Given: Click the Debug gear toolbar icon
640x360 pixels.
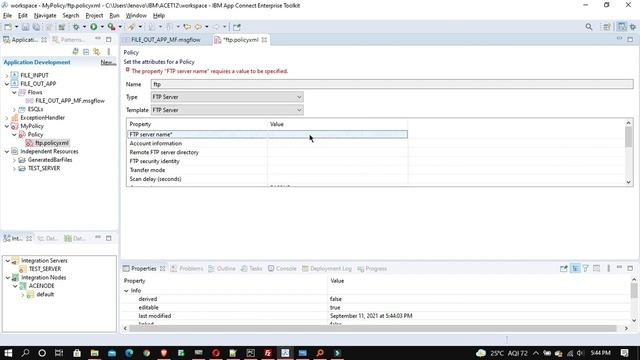Looking at the screenshot, I should tap(76, 27).
